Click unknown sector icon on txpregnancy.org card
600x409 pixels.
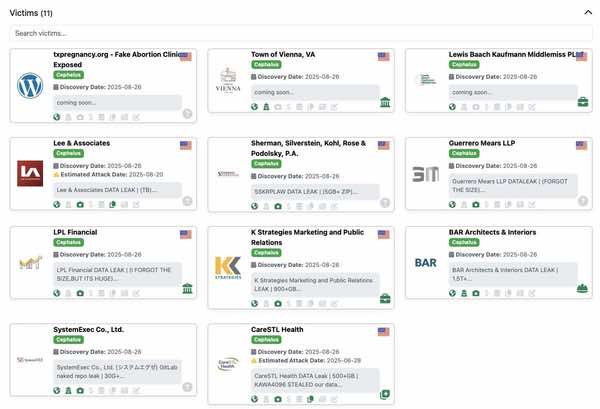pos(187,114)
